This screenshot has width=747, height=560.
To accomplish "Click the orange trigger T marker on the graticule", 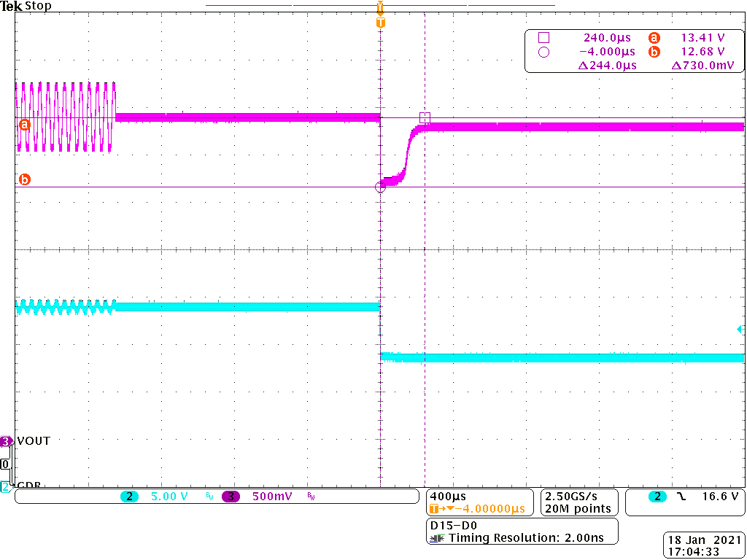I will click(380, 23).
